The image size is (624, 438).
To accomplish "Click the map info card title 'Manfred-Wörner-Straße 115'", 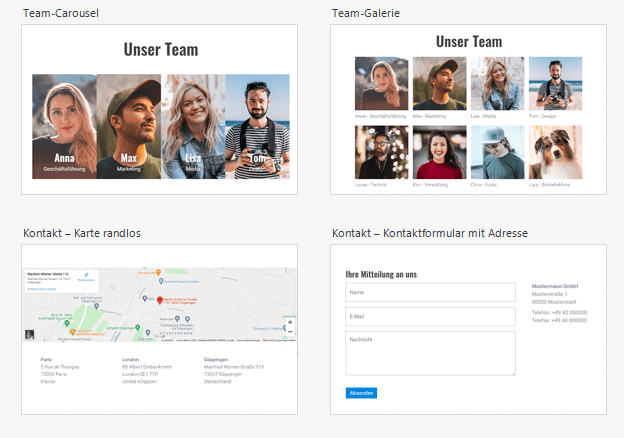I will [x=48, y=274].
